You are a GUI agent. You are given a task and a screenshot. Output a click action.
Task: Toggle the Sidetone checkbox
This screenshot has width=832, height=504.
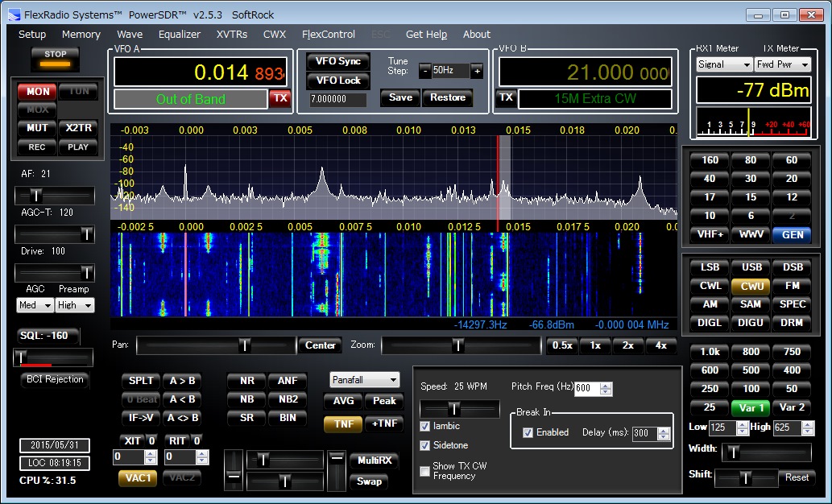(425, 445)
